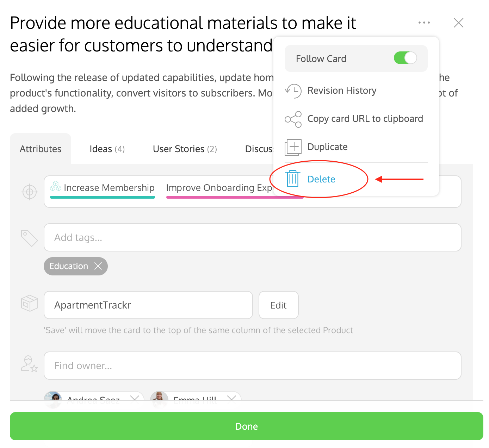
Task: Click the Revision History clock icon
Action: coord(293,91)
